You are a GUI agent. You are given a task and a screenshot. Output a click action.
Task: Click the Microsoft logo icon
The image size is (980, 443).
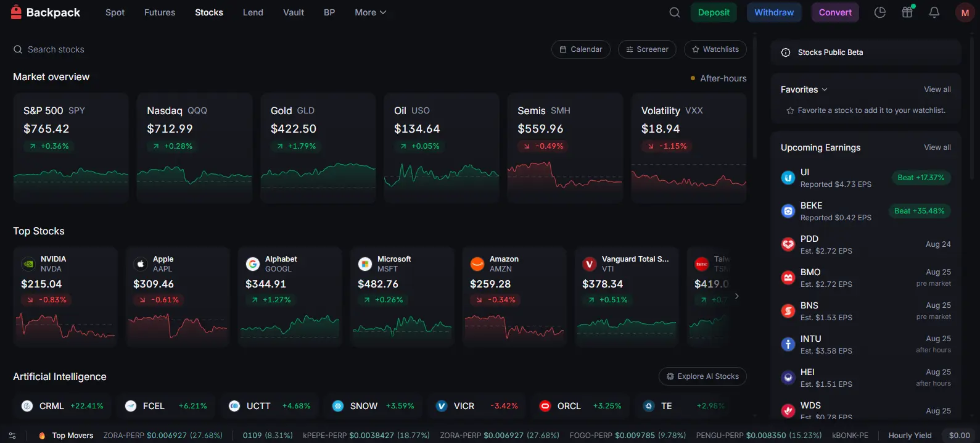point(365,264)
